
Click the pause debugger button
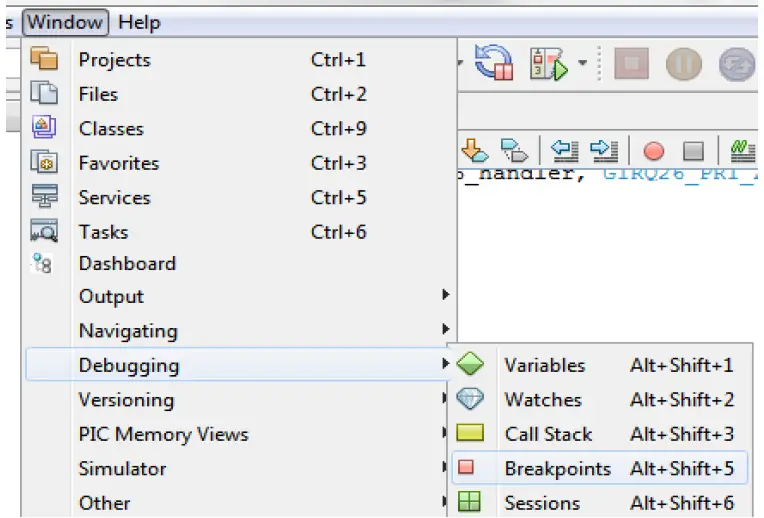pyautogui.click(x=685, y=66)
